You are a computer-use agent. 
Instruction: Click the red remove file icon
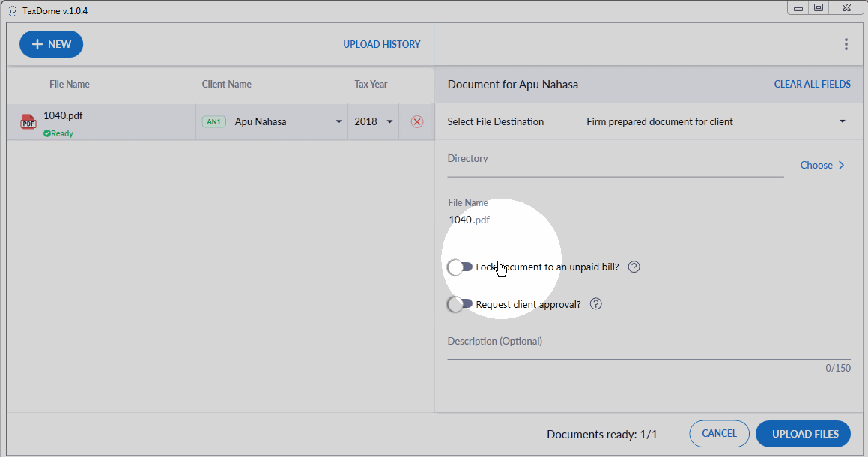(x=417, y=122)
